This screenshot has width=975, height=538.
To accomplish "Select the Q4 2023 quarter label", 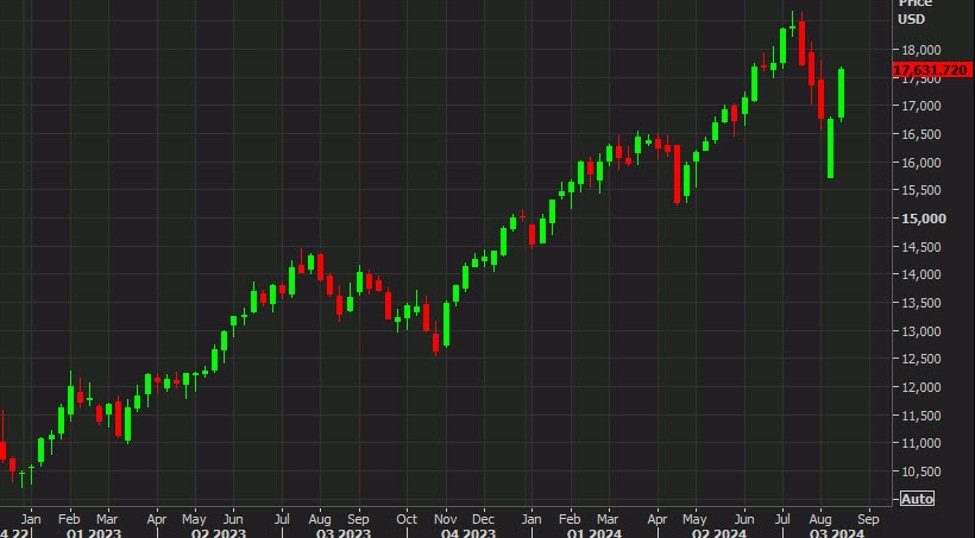I will (468, 533).
